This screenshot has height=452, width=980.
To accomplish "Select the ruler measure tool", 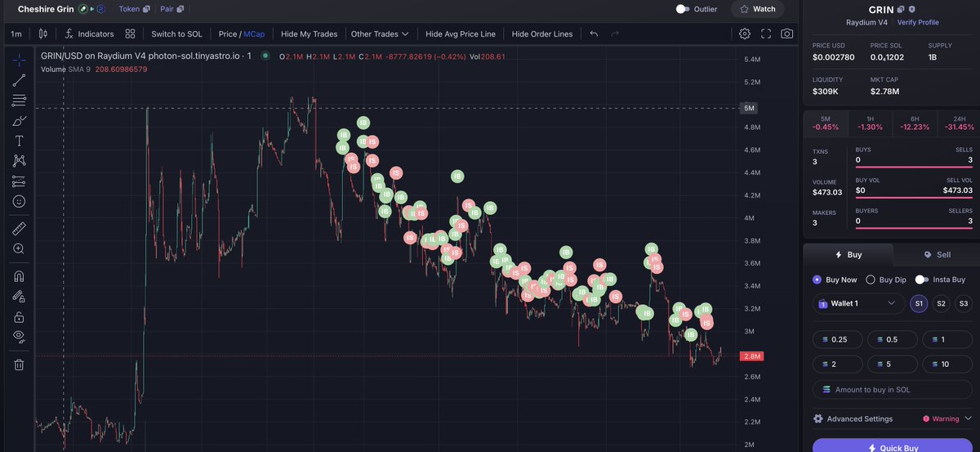I will [19, 228].
